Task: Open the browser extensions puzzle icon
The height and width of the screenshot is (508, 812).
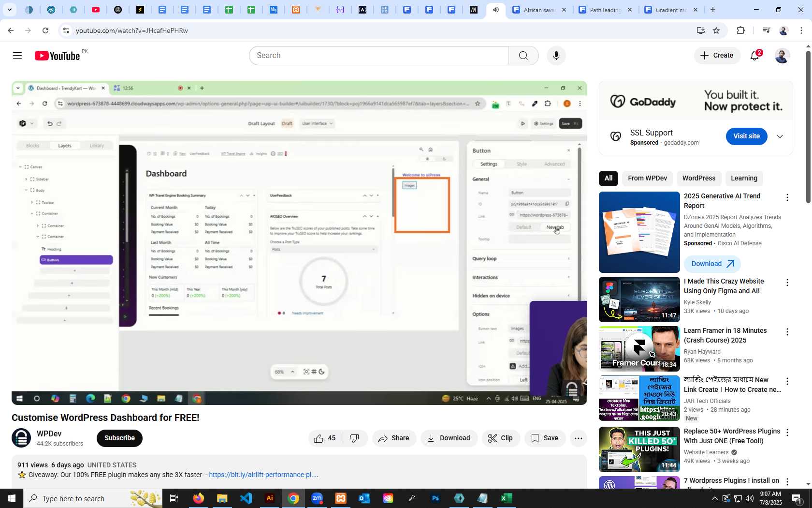Action: click(x=740, y=30)
